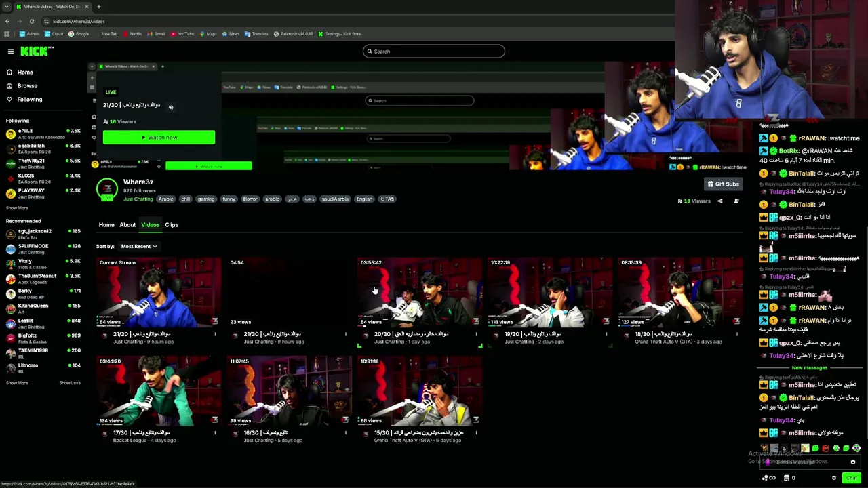Go to Home in the Kick sidebar
This screenshot has width=868, height=488.
pos(25,73)
